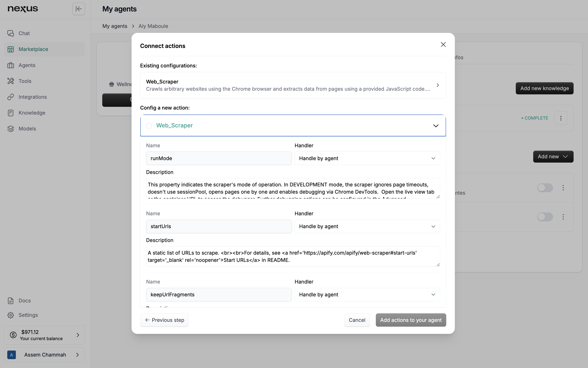Open Chat from the sidebar

pyautogui.click(x=45, y=33)
